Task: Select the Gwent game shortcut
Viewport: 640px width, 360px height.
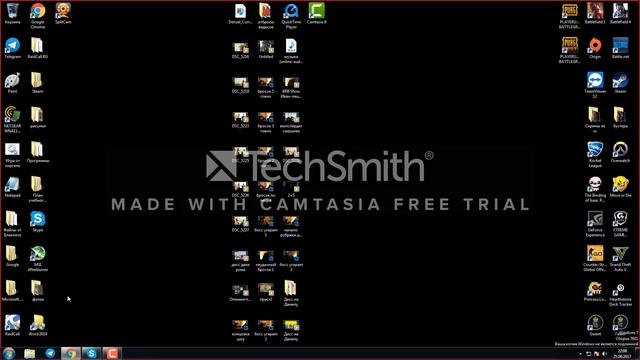Action: [595, 325]
